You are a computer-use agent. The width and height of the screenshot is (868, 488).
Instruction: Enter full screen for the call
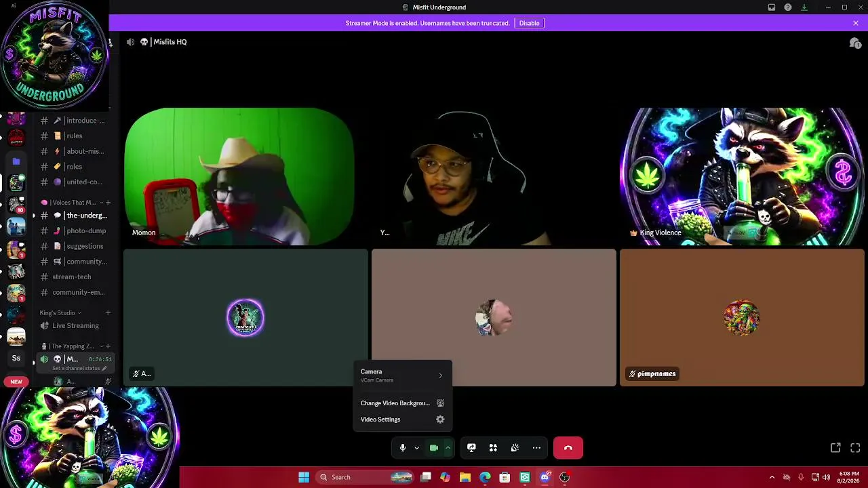pyautogui.click(x=855, y=448)
